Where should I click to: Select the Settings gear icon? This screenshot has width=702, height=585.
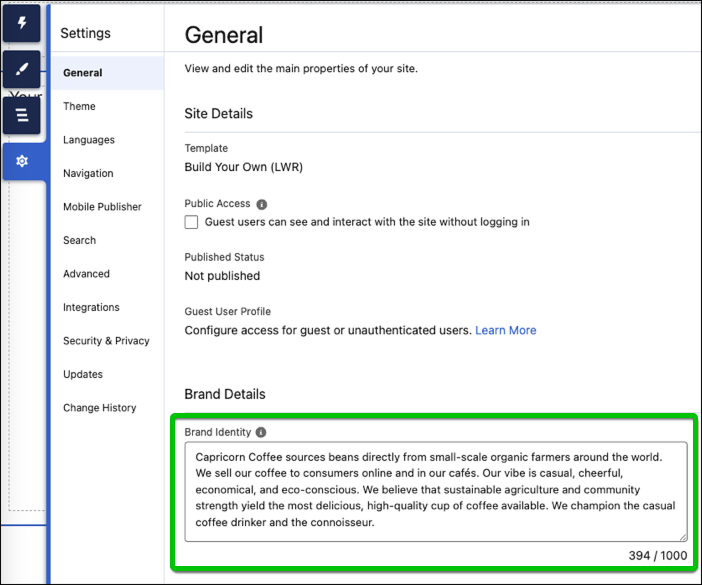click(22, 161)
